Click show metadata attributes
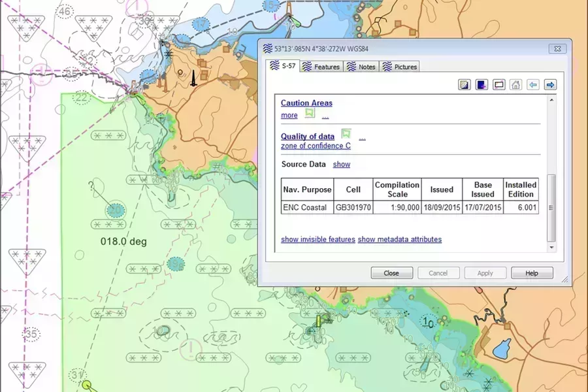 pyautogui.click(x=399, y=239)
